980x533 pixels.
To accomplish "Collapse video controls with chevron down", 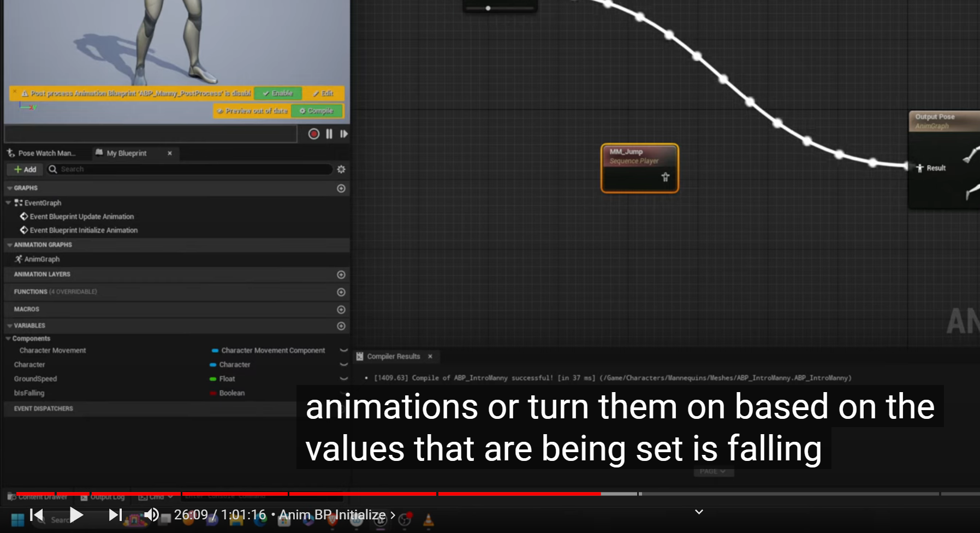I will [x=699, y=512].
